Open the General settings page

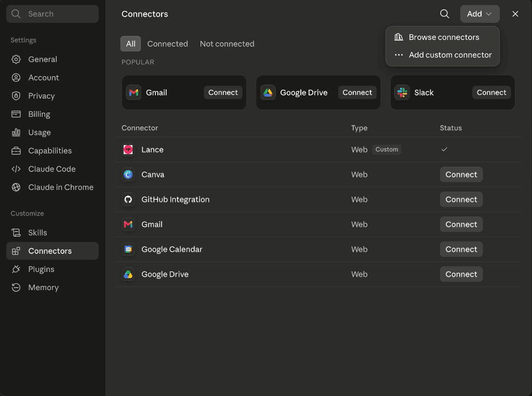[52, 59]
